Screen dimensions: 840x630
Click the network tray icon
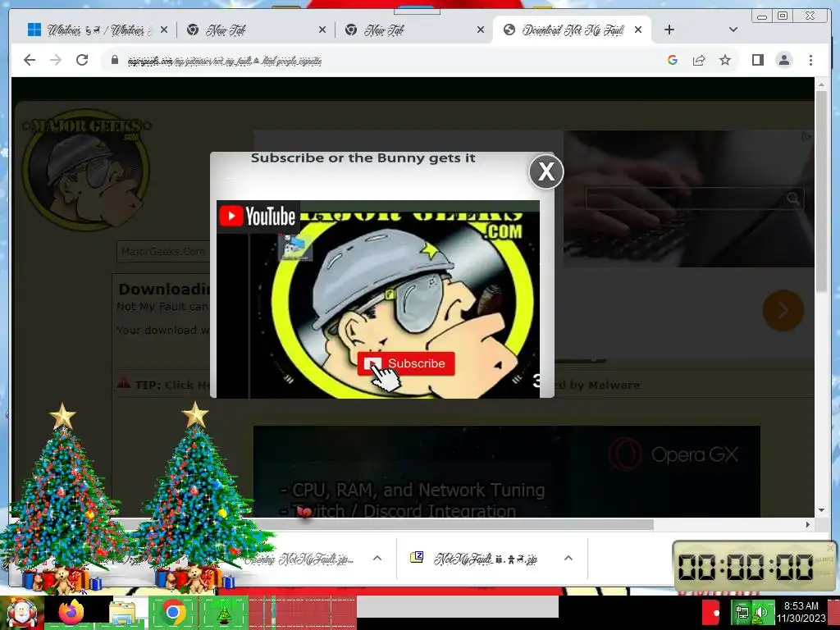pos(742,612)
